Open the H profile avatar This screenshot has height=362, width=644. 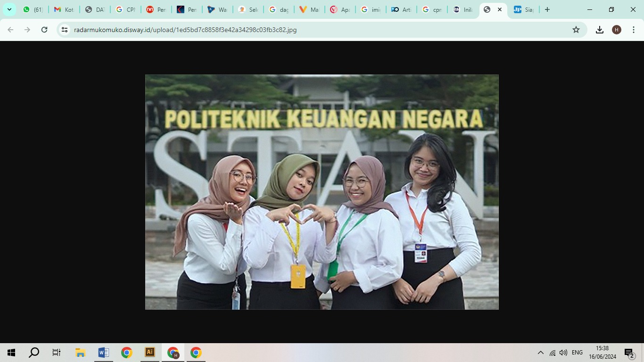pyautogui.click(x=617, y=30)
